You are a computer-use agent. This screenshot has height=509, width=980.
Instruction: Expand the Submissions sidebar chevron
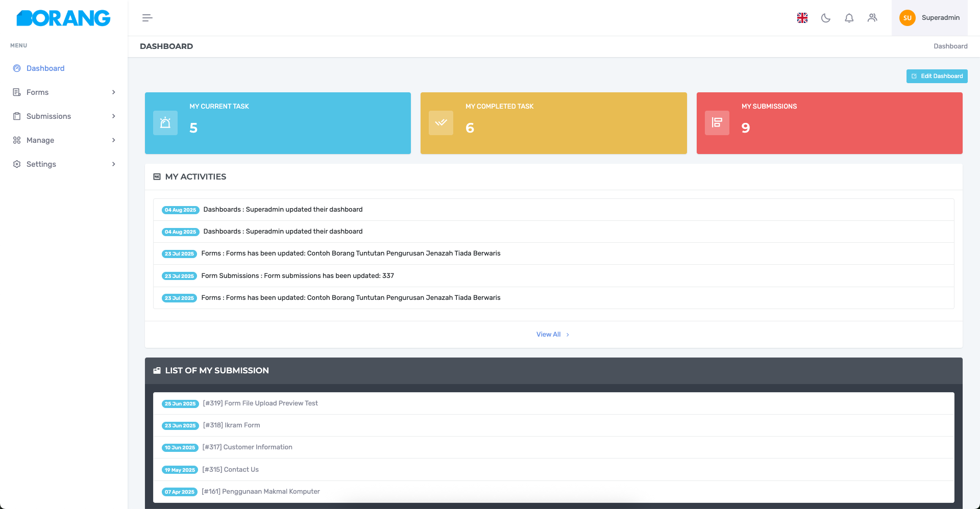[x=113, y=116]
